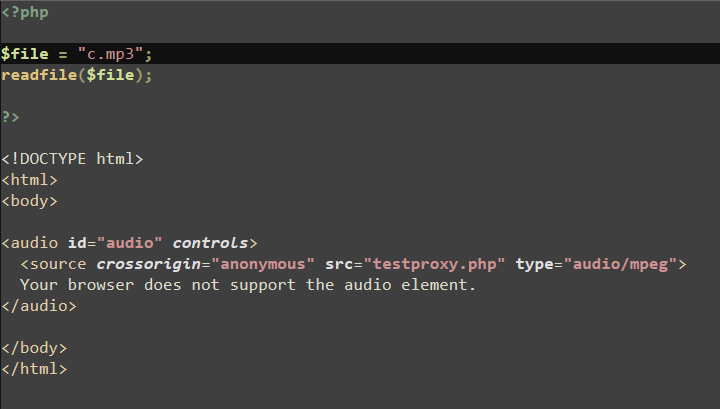Click the "anonymous" attribute value
The image size is (720, 409).
click(x=263, y=264)
